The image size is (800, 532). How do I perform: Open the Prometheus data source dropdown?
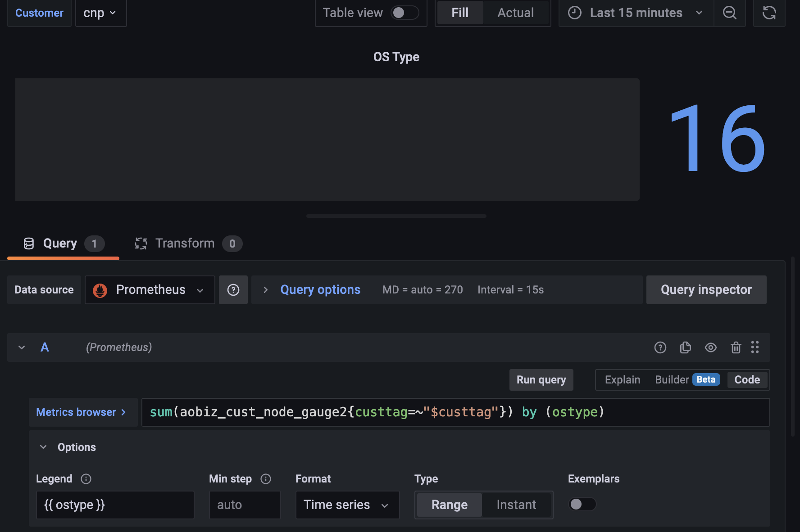click(x=150, y=290)
